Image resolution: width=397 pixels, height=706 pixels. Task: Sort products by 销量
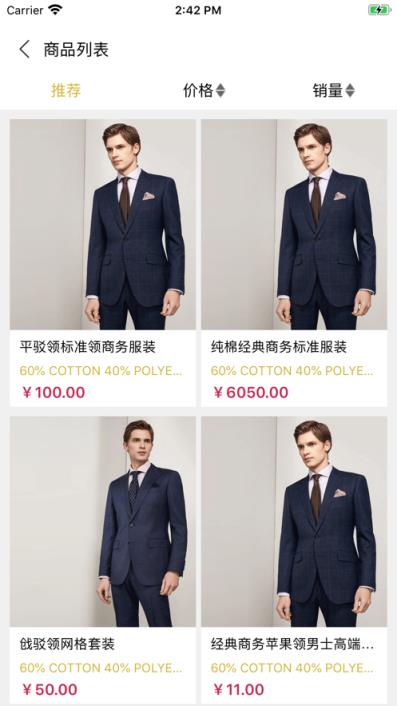(328, 91)
